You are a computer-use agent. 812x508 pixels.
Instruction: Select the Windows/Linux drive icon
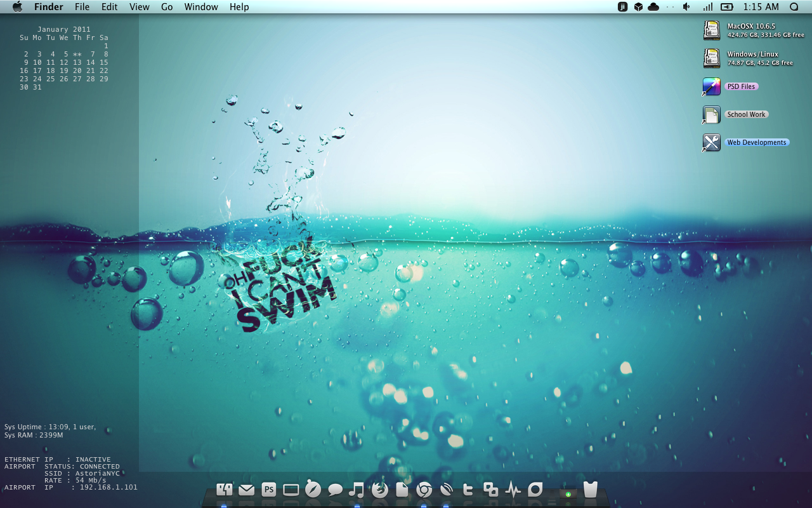[x=712, y=58]
